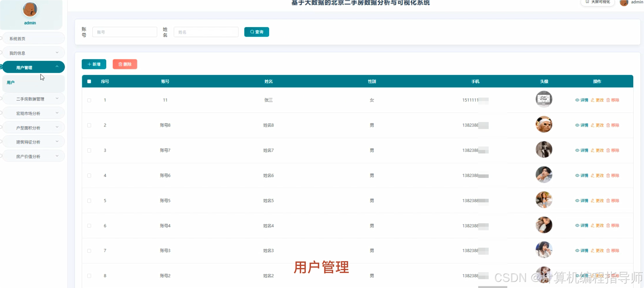This screenshot has width=644, height=288.
Task: Open the 系统首页 menu item
Action: point(33,38)
